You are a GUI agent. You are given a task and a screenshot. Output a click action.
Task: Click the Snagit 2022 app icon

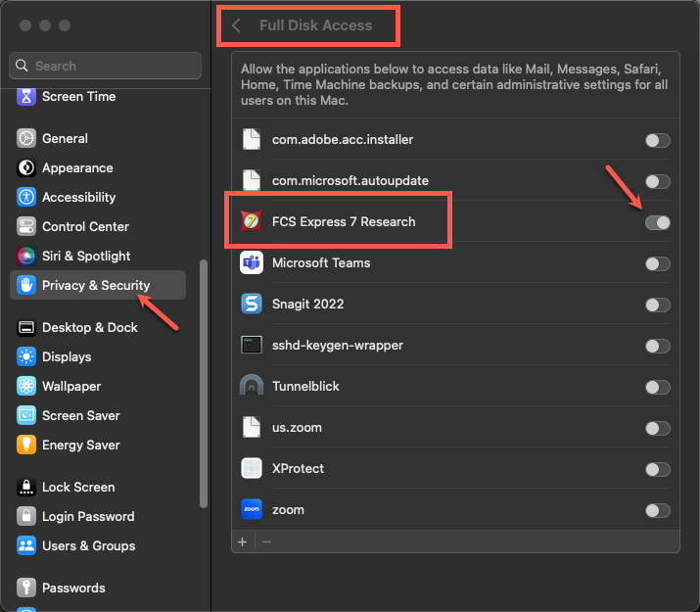252,304
